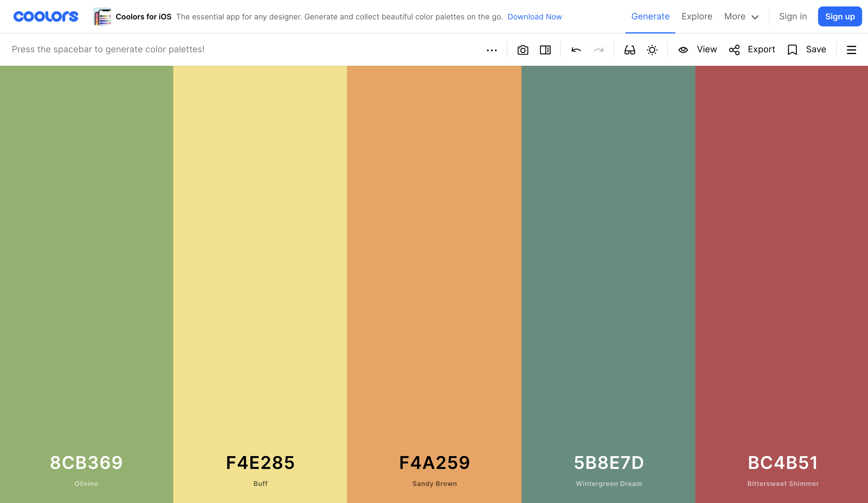868x503 pixels.
Task: Click the camera icon to create palette from photo
Action: click(522, 50)
